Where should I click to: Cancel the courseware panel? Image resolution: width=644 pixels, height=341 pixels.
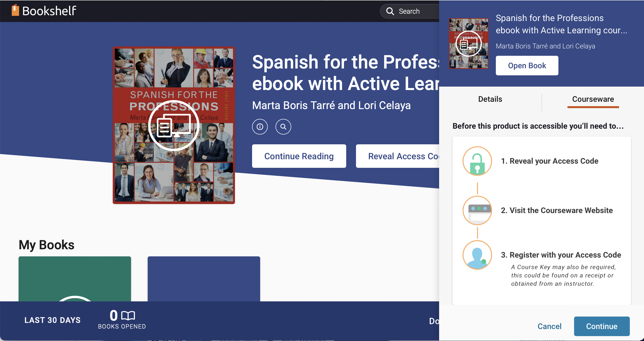549,326
